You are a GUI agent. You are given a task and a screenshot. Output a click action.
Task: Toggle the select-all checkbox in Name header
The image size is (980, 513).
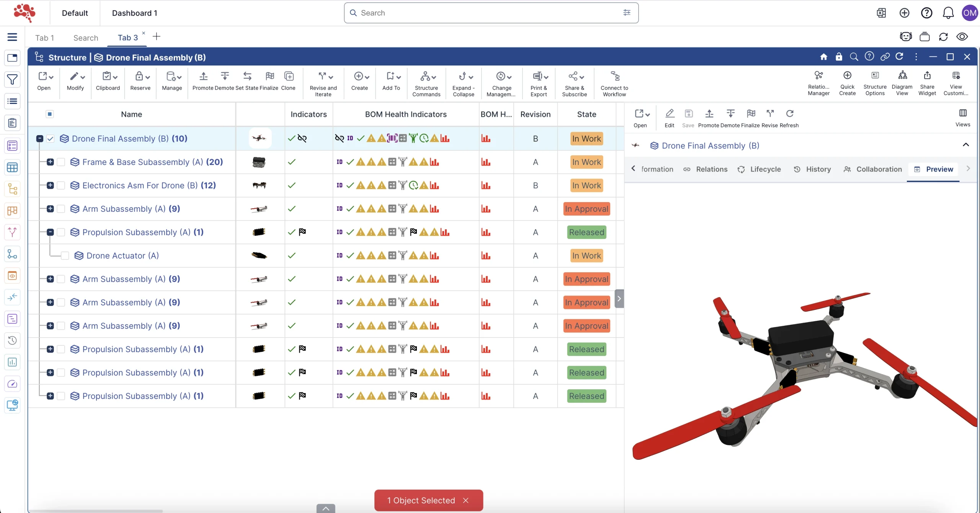pyautogui.click(x=50, y=114)
